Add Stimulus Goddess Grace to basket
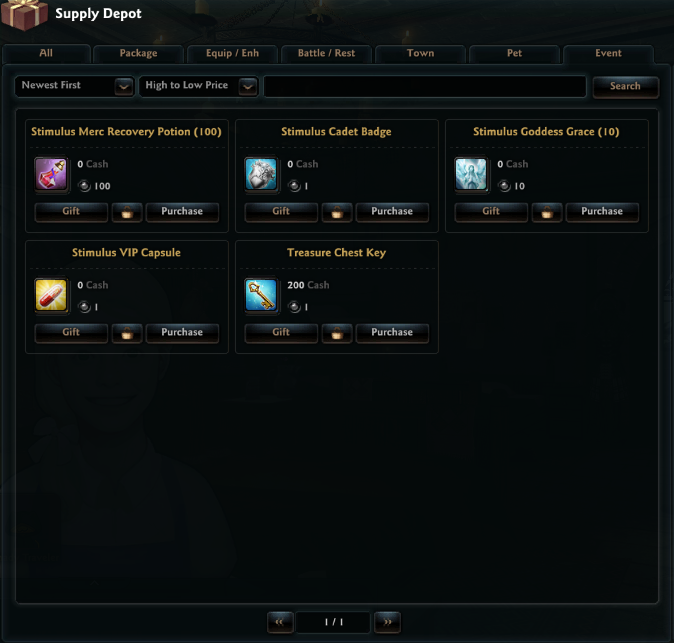The image size is (674, 643). pos(547,212)
